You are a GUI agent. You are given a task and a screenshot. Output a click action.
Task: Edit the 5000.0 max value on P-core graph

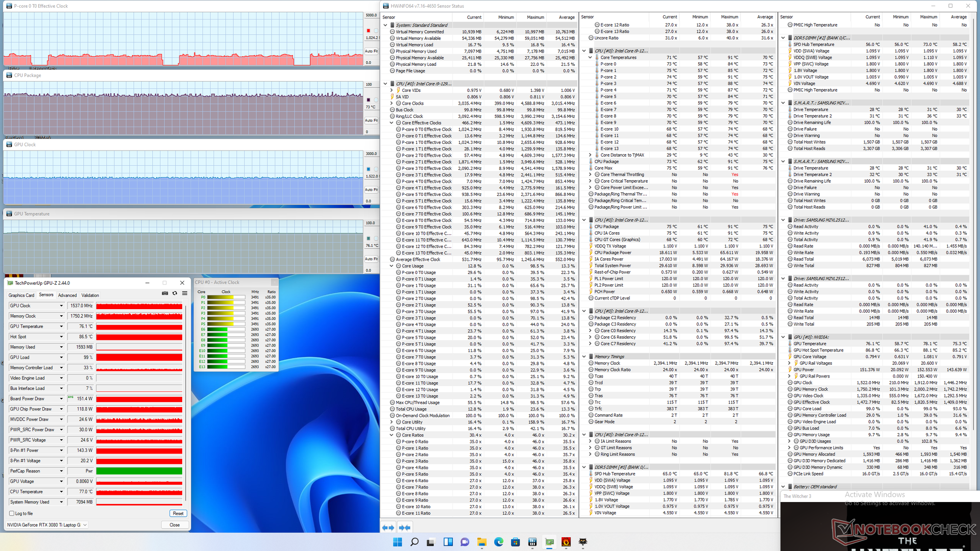[x=371, y=15]
